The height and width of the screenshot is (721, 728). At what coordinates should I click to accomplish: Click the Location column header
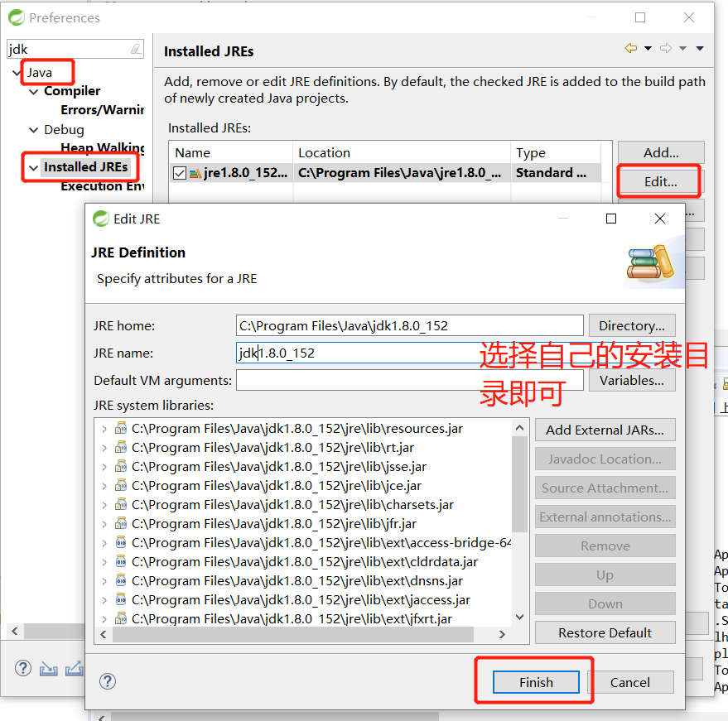tap(402, 152)
